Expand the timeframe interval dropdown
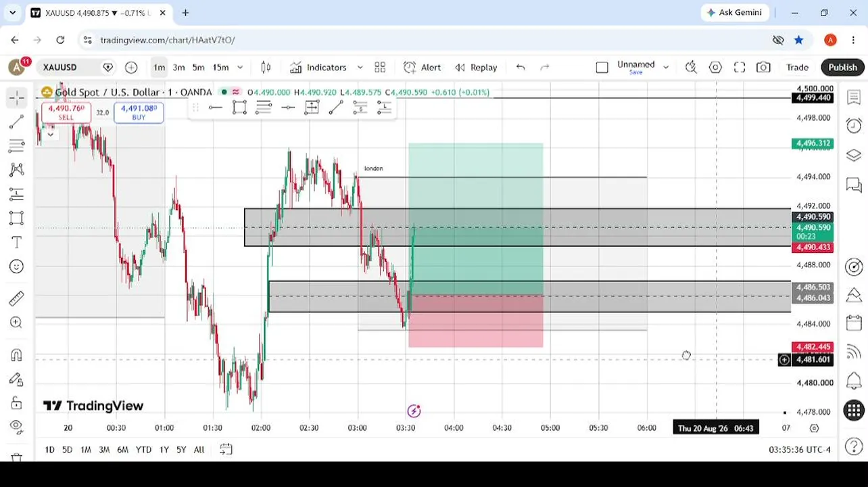The width and height of the screenshot is (868, 487). (240, 67)
